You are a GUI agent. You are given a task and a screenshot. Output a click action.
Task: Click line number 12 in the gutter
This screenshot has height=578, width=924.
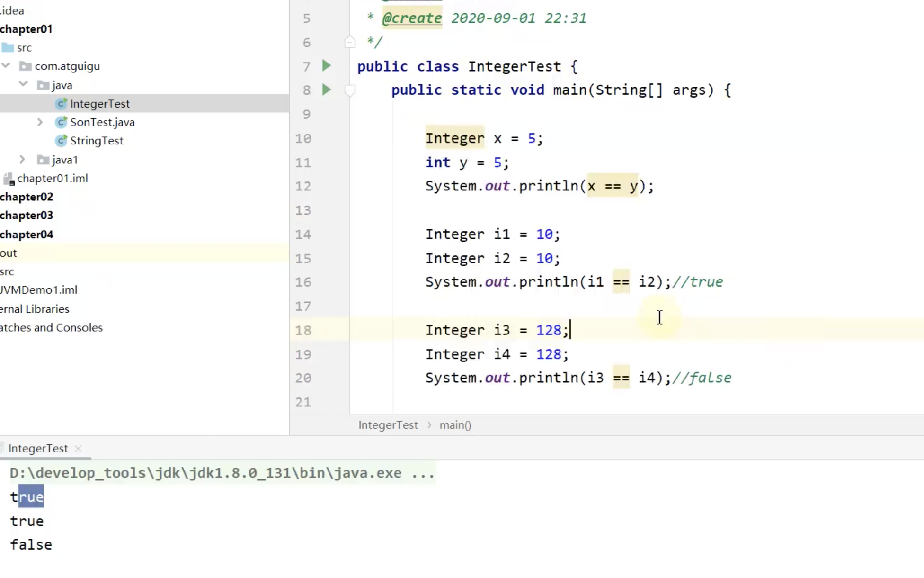pos(303,186)
